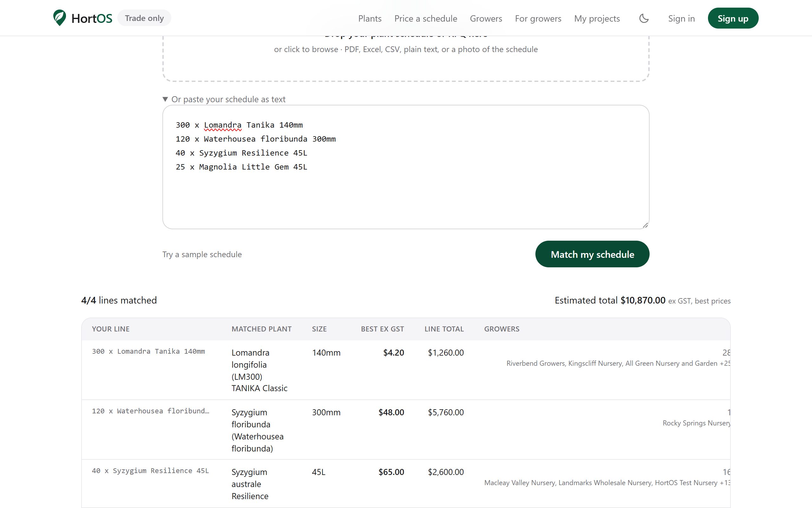Viewport: 812px width, 508px height.
Task: Click the estimated total $10,870.00
Action: 643,300
